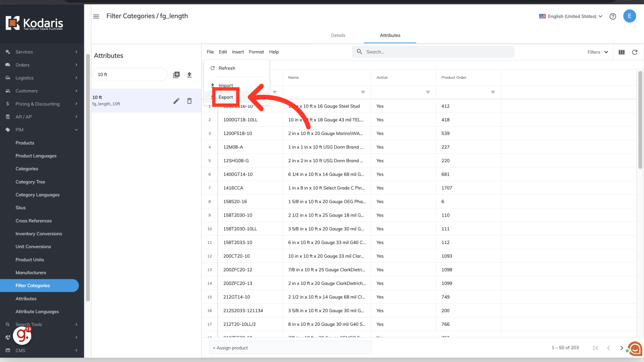Viewport: 644px width, 362px height.
Task: Open the column chooser icon
Action: [622, 52]
